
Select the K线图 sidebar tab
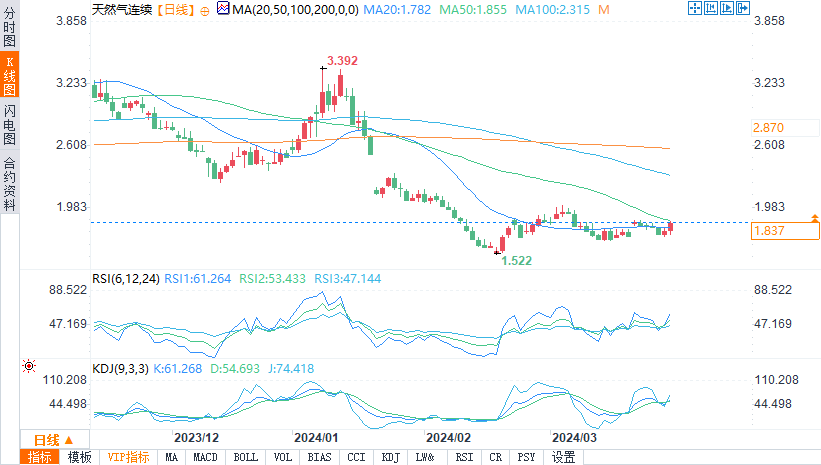click(9, 74)
